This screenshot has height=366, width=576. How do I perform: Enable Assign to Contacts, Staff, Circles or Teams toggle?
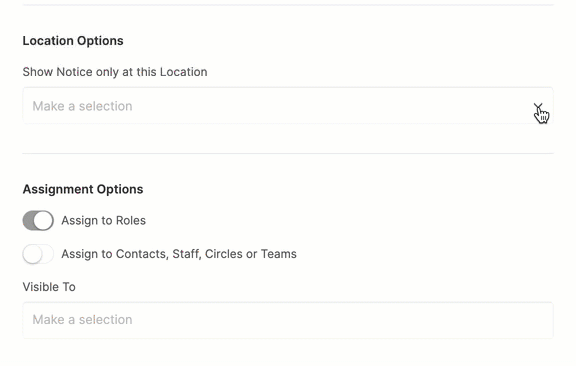click(x=38, y=254)
